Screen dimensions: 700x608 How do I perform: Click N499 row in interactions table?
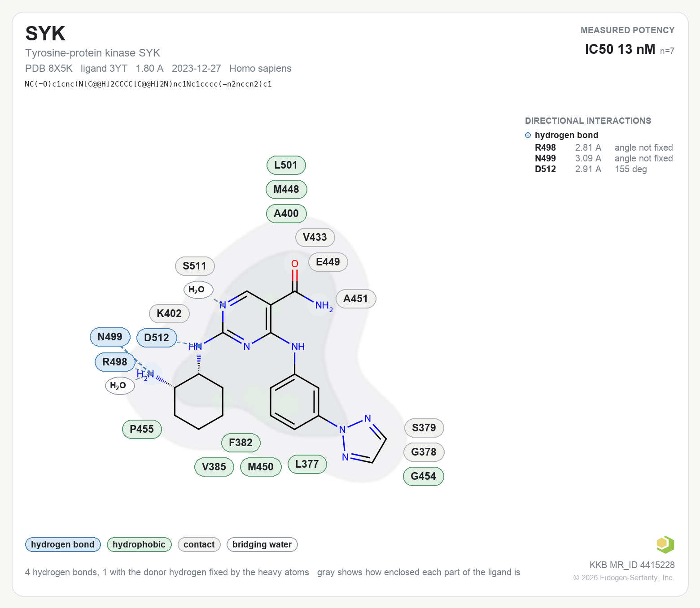pos(604,158)
